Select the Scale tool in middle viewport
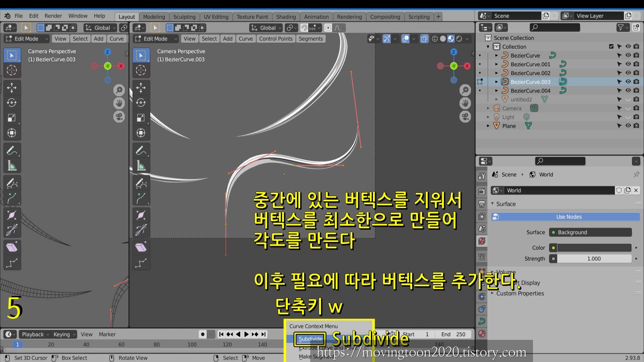Image resolution: width=644 pixels, height=362 pixels. point(141,118)
